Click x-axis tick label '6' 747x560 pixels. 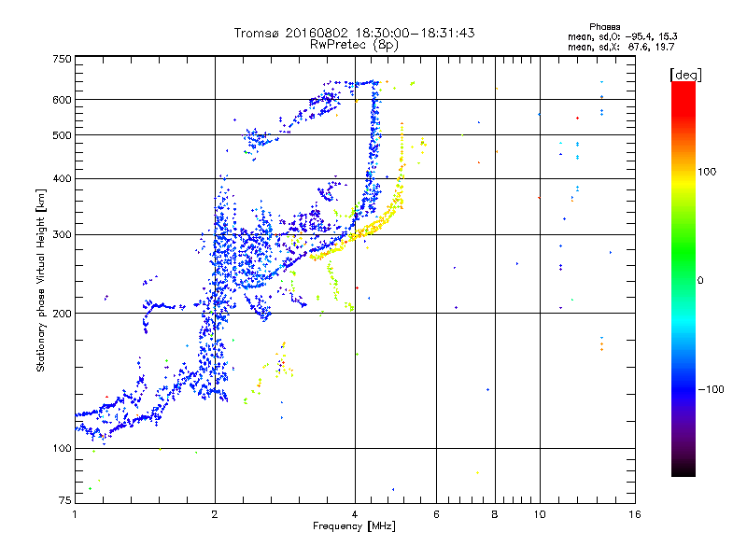click(436, 514)
